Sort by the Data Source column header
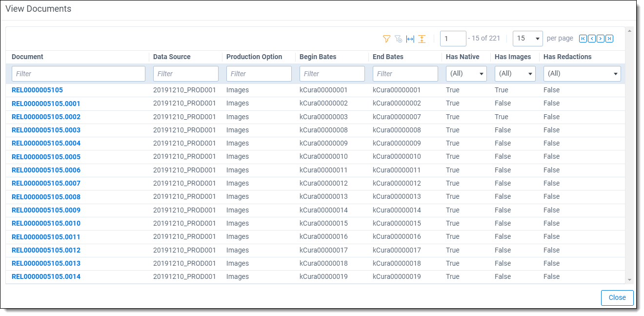Viewport: 644px width, 316px height. point(172,57)
